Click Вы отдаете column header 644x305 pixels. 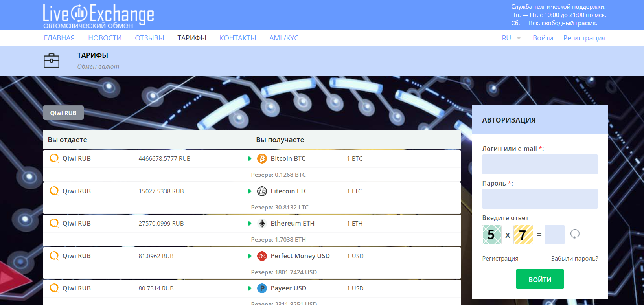point(68,140)
